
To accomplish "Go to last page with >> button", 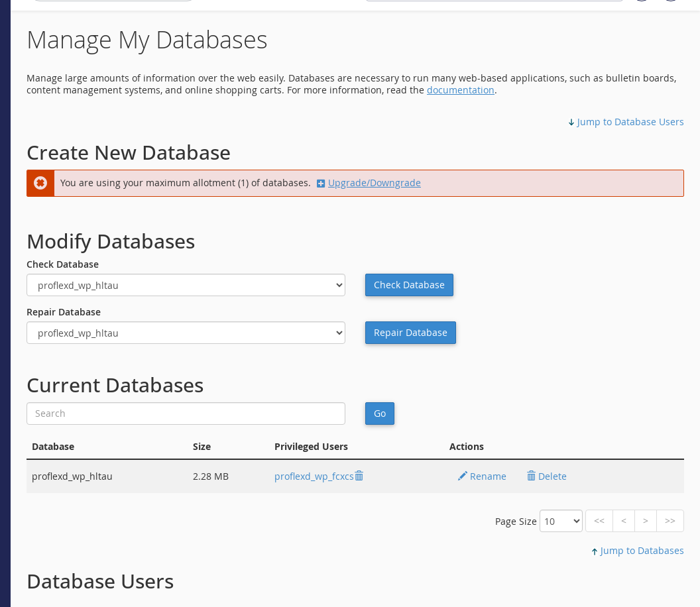I will pyautogui.click(x=670, y=521).
